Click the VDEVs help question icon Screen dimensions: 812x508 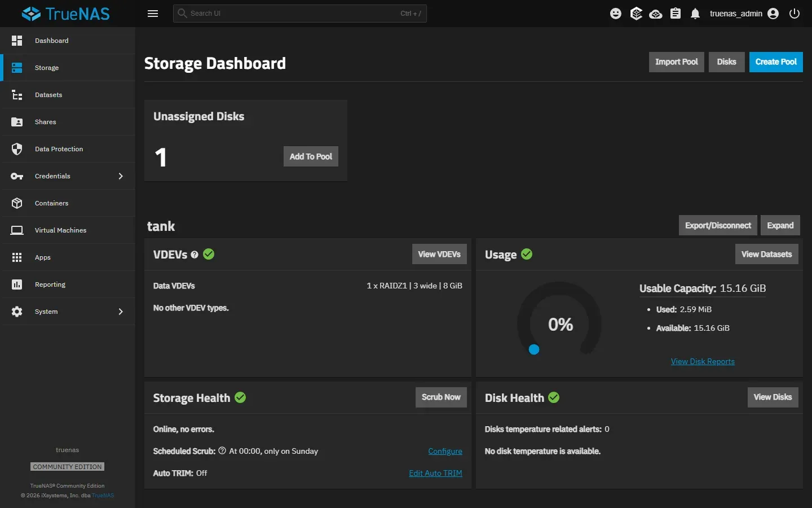coord(195,255)
